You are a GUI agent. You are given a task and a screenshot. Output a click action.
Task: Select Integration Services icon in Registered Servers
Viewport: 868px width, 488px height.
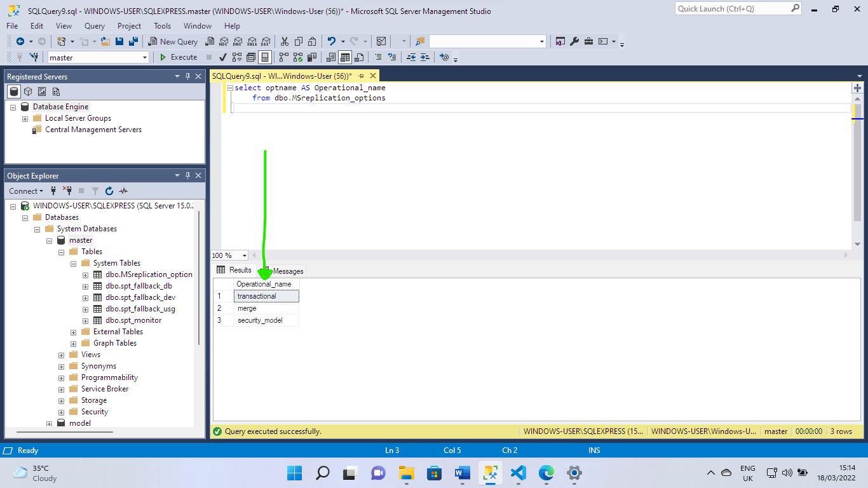point(56,91)
